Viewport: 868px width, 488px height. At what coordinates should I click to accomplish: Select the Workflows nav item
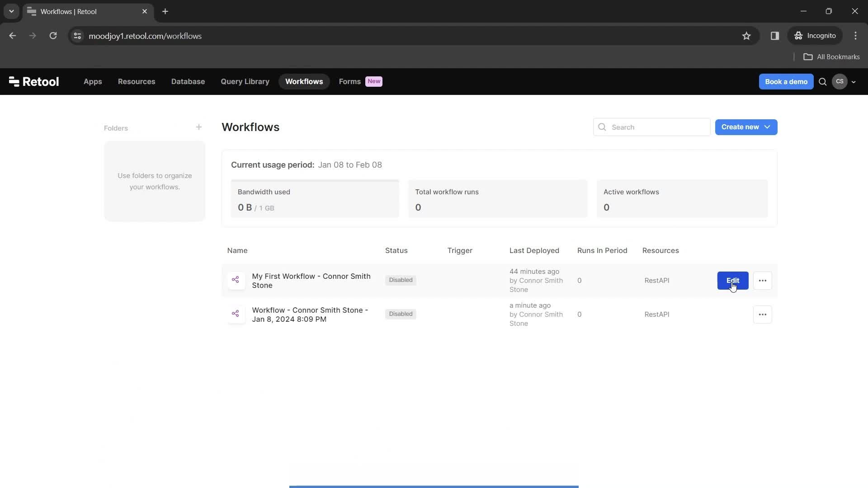click(x=304, y=82)
